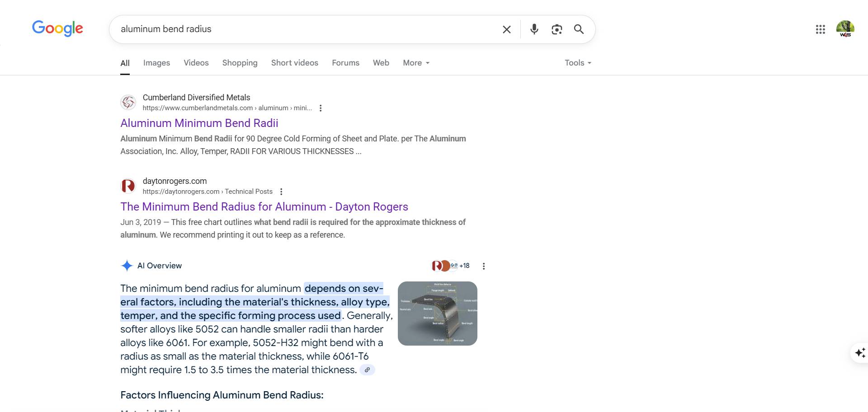
Task: Open the +18 sources icons
Action: click(x=451, y=266)
